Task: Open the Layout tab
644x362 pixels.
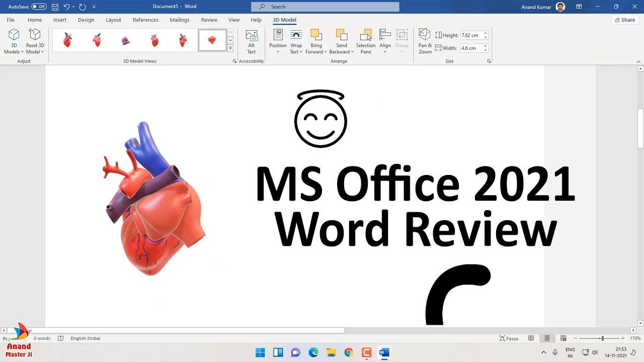Action: pyautogui.click(x=113, y=20)
